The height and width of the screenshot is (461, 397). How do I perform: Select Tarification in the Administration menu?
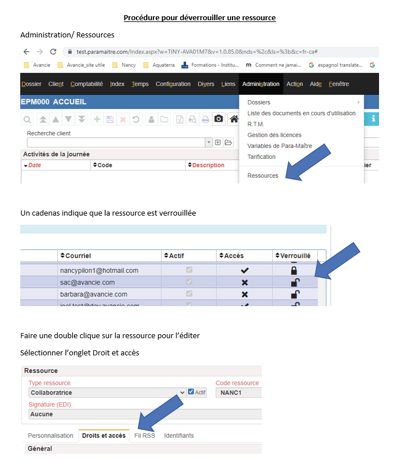[261, 157]
